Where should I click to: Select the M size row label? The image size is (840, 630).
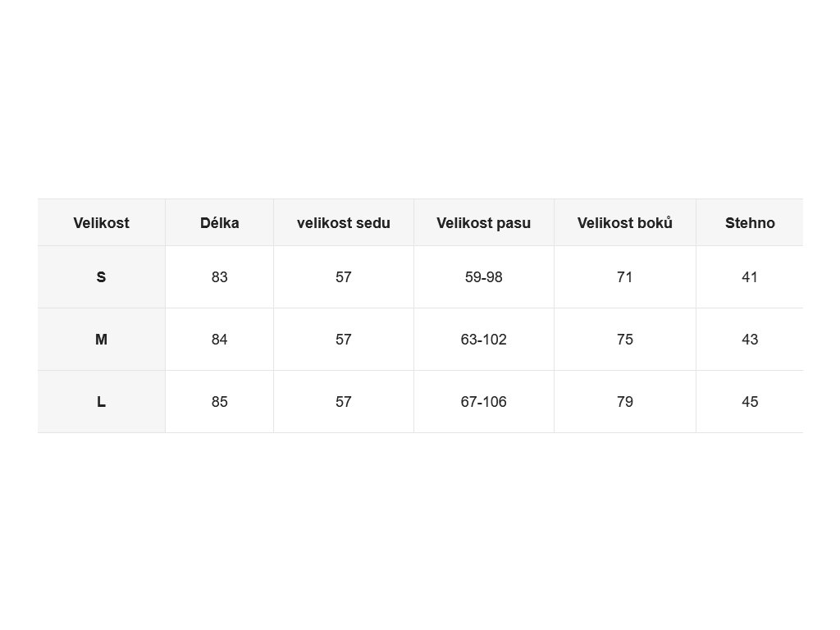coord(101,339)
